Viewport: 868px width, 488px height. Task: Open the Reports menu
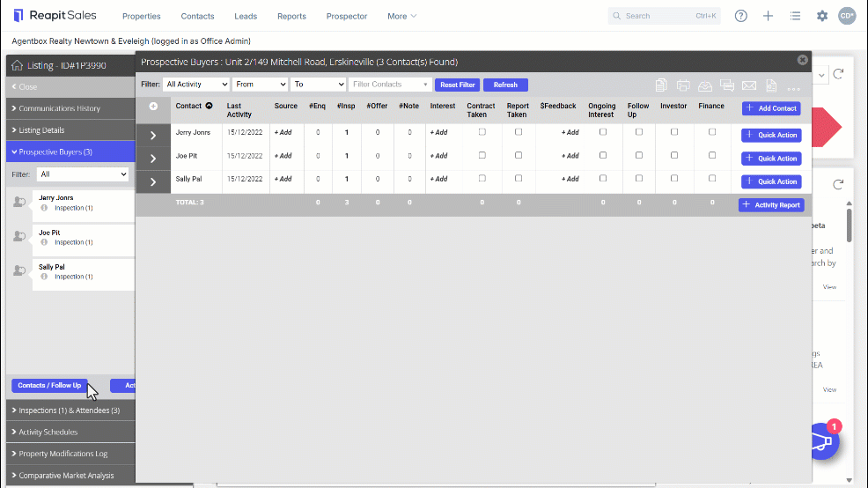click(x=291, y=16)
